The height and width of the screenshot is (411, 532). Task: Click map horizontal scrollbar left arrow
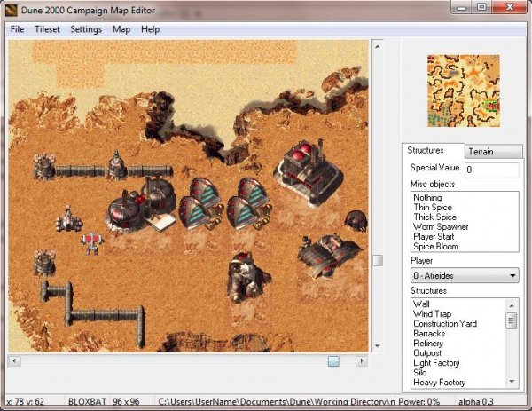14,360
